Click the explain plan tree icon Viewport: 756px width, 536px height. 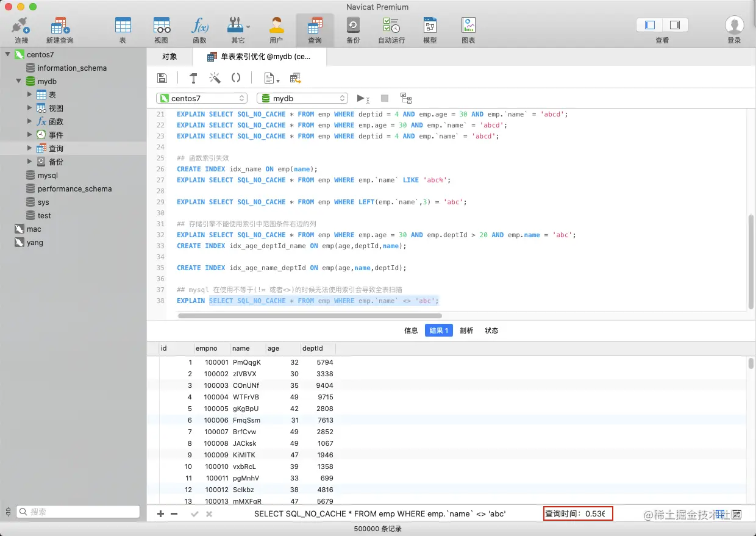[406, 98]
